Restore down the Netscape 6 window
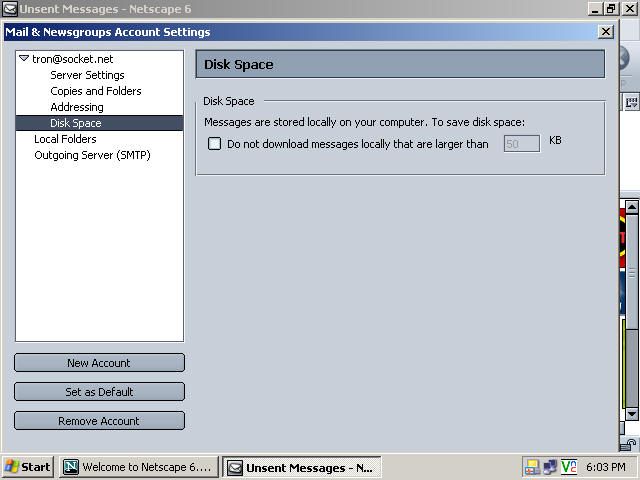The height and width of the screenshot is (480, 640). click(611, 9)
